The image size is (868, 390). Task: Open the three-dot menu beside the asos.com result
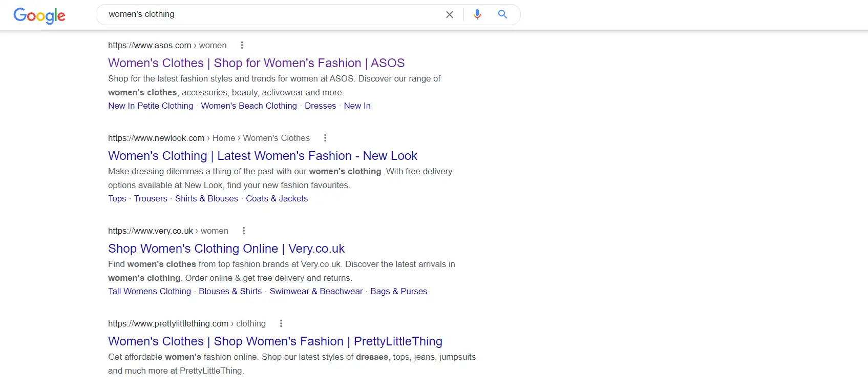tap(242, 45)
